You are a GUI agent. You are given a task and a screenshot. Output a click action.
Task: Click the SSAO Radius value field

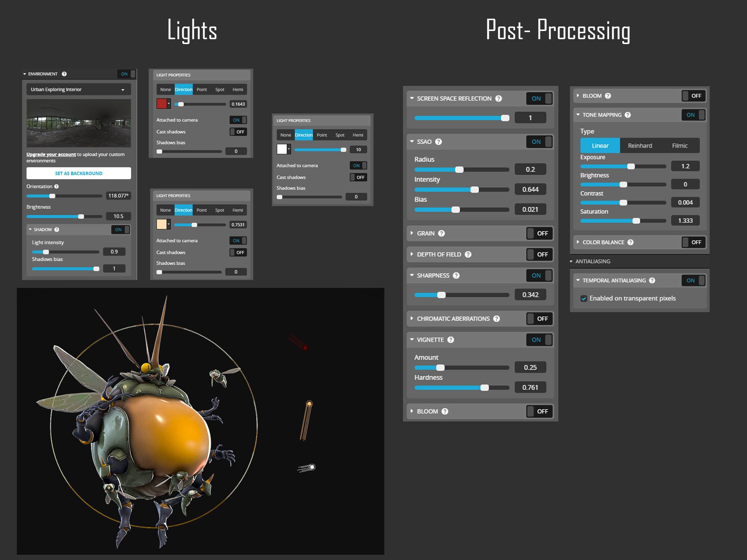coord(530,169)
